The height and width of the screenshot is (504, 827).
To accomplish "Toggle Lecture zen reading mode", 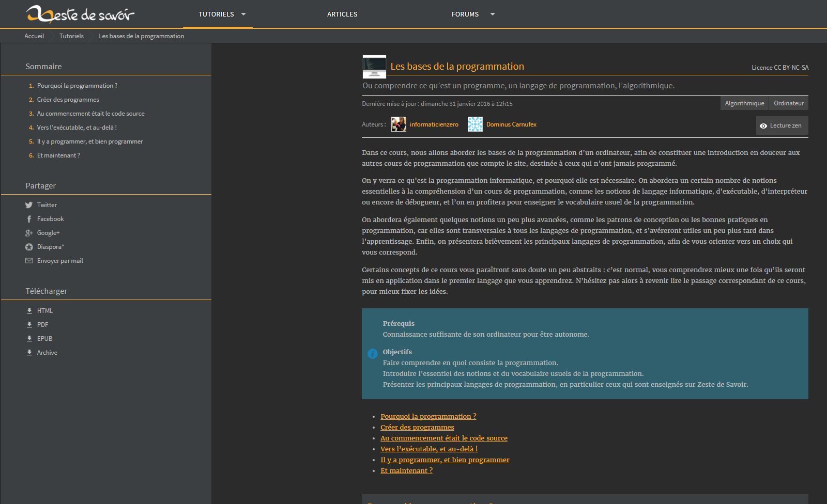I will (x=782, y=125).
